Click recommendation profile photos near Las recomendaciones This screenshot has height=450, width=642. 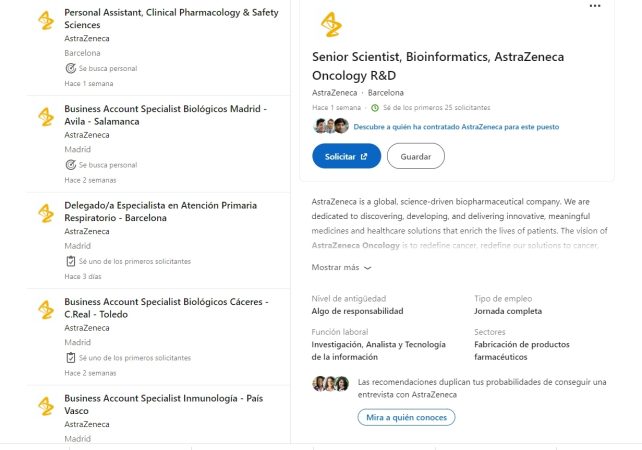point(331,383)
